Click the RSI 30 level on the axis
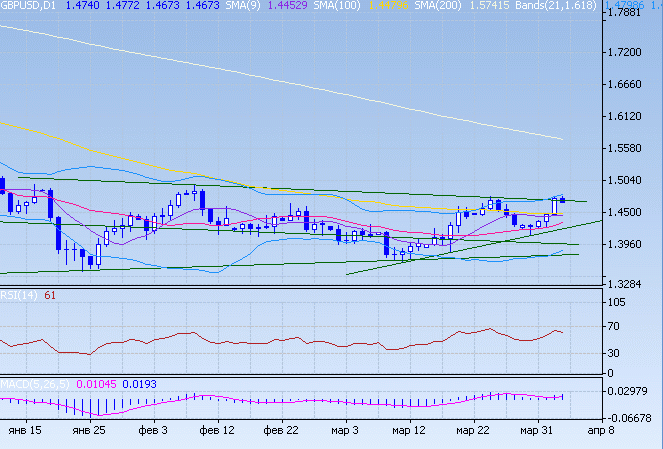Viewport: 663px width, 449px height. pyautogui.click(x=616, y=353)
